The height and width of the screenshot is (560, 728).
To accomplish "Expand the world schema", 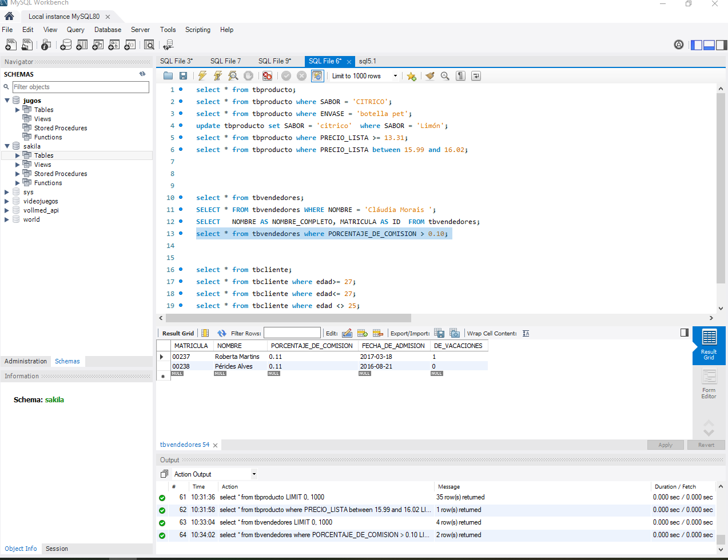I will [7, 219].
